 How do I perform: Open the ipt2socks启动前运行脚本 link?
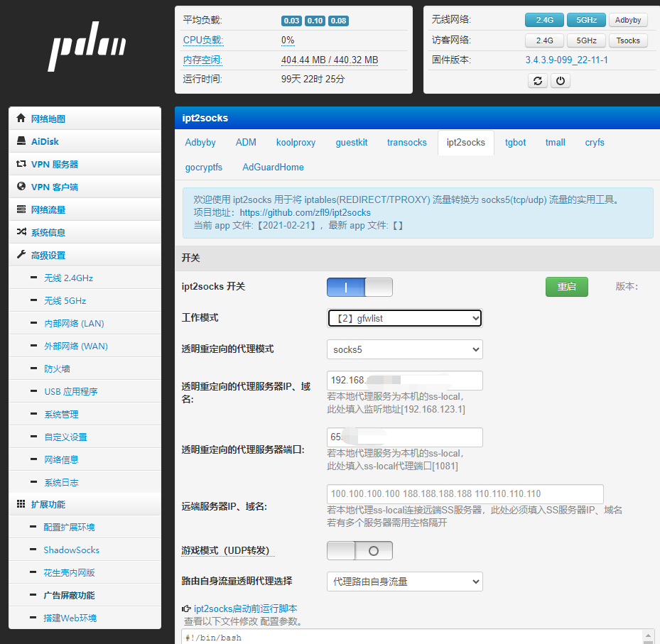[245, 608]
